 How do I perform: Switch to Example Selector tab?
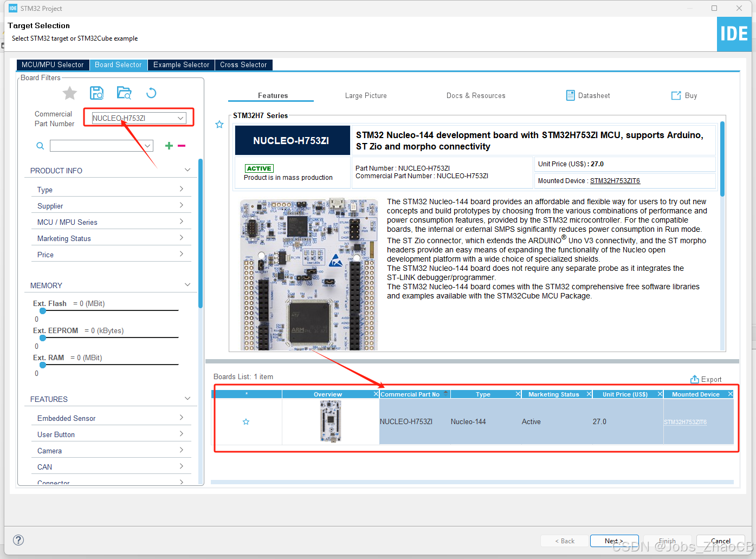tap(181, 64)
